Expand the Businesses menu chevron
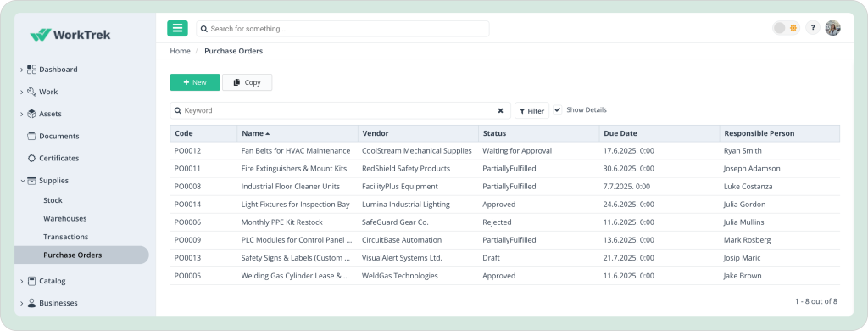Image resolution: width=868 pixels, height=331 pixels. 21,303
